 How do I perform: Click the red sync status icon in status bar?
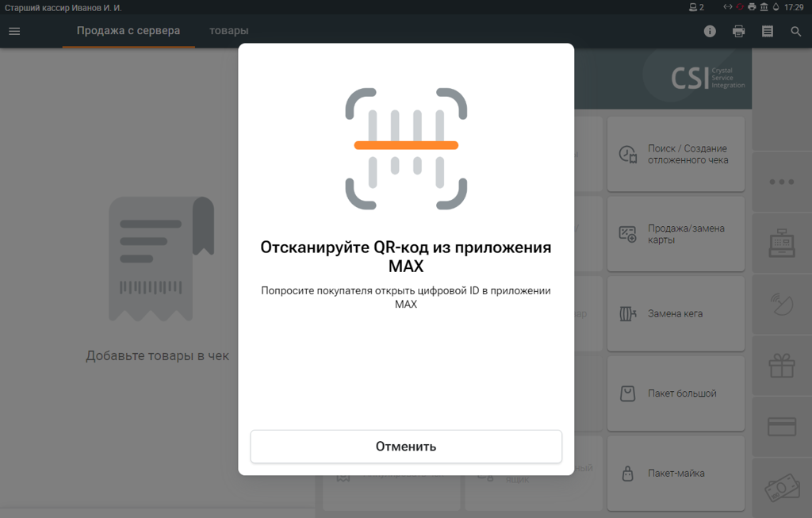point(739,7)
